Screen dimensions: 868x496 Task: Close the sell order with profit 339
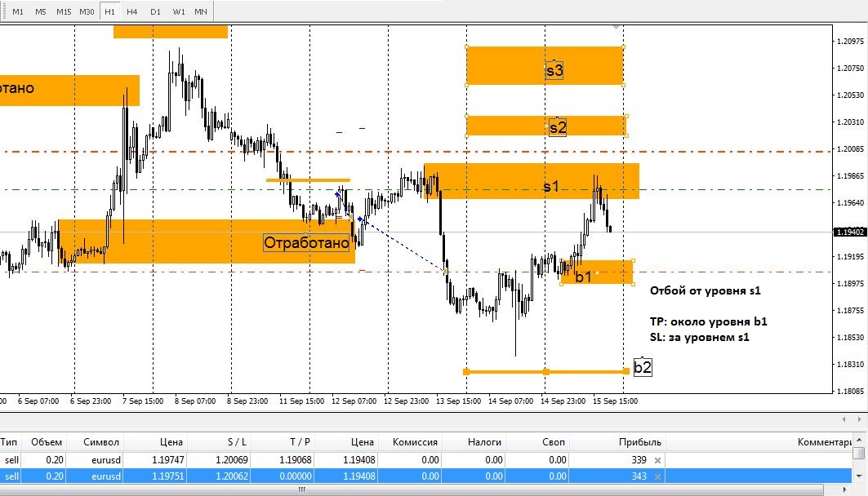657,460
